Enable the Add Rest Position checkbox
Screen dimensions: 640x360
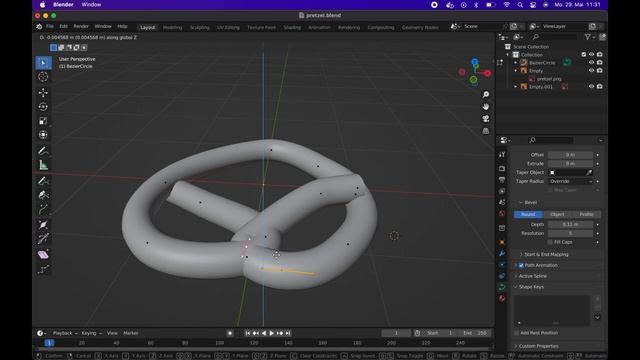click(x=517, y=333)
